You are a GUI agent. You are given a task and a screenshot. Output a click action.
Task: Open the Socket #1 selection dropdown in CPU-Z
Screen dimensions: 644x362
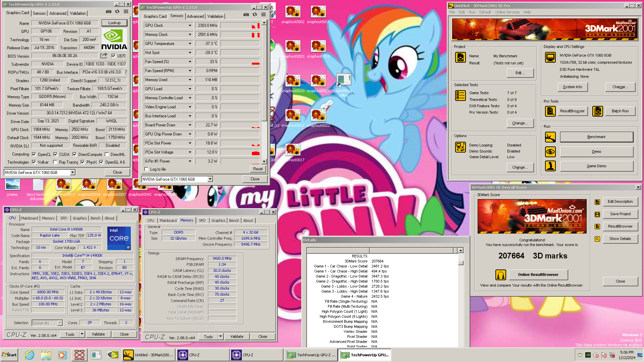[60, 323]
